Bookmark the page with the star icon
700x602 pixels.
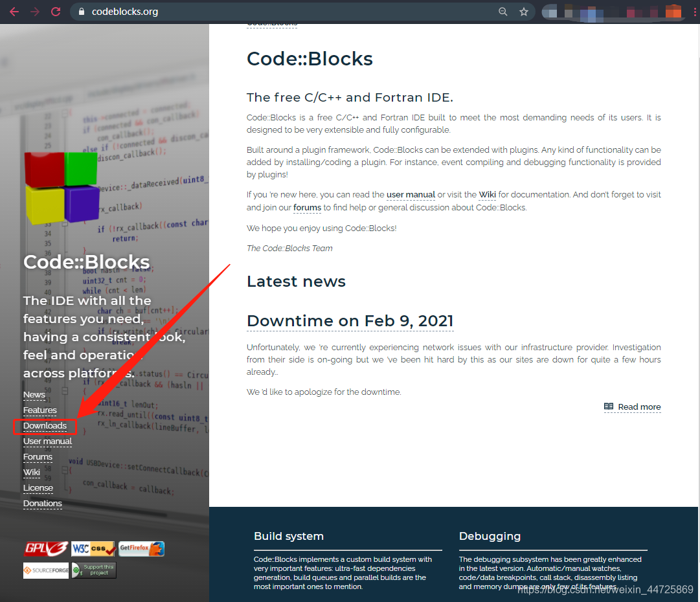pos(524,12)
